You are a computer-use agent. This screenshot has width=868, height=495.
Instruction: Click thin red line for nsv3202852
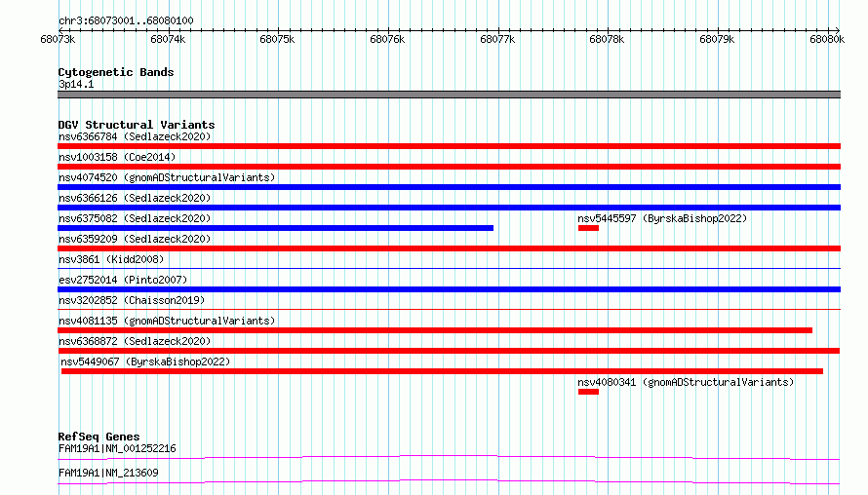click(x=449, y=309)
